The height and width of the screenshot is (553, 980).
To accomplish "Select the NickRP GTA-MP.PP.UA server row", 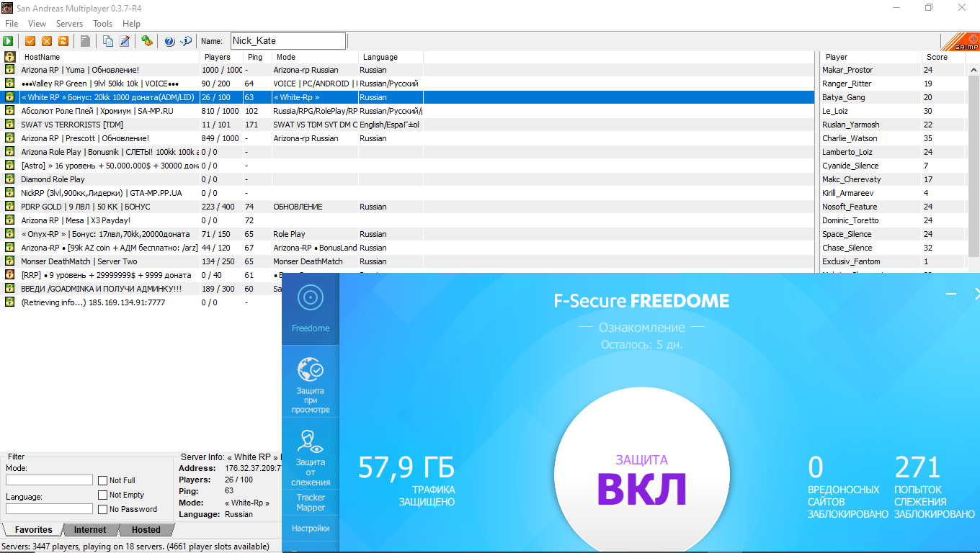I will tap(409, 193).
